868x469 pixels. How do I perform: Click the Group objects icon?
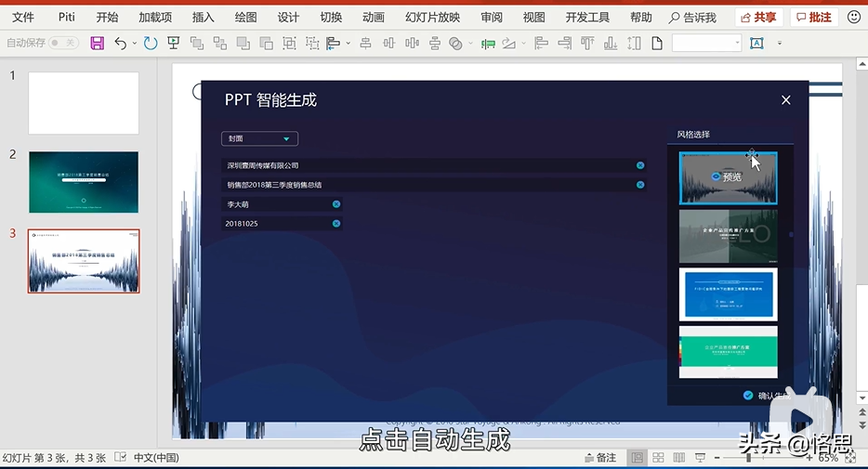tap(289, 43)
